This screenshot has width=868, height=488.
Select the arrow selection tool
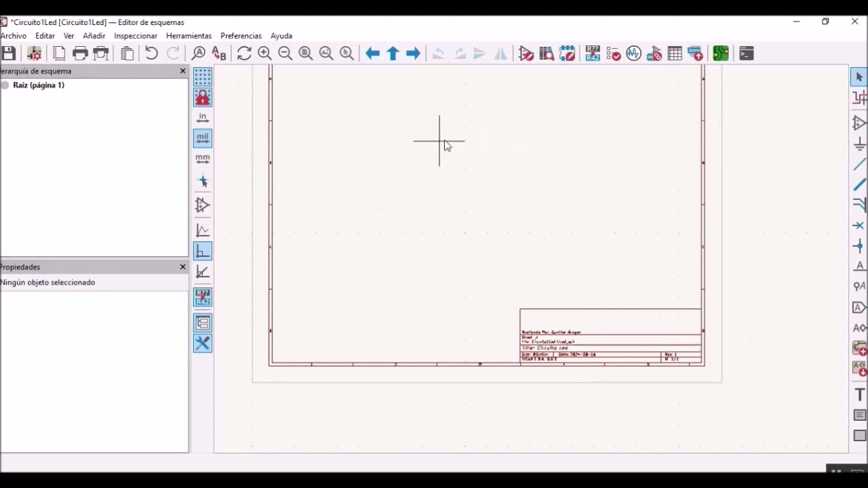pyautogui.click(x=859, y=77)
